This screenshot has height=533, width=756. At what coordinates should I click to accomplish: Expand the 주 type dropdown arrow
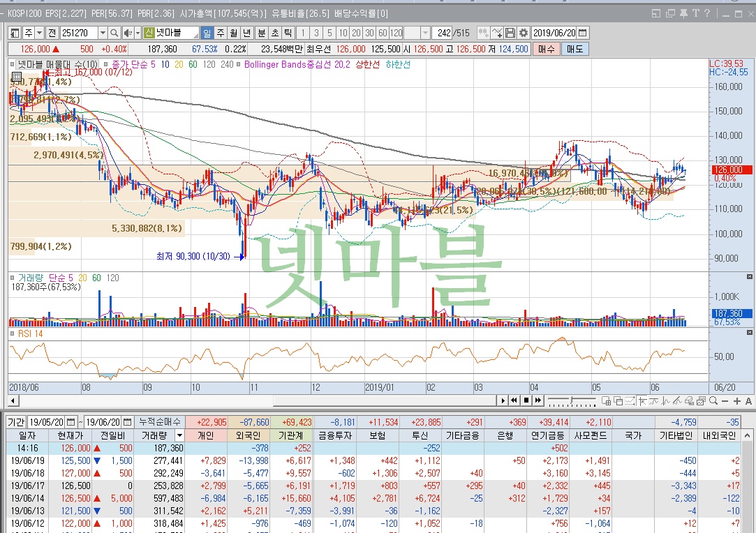tap(40, 33)
